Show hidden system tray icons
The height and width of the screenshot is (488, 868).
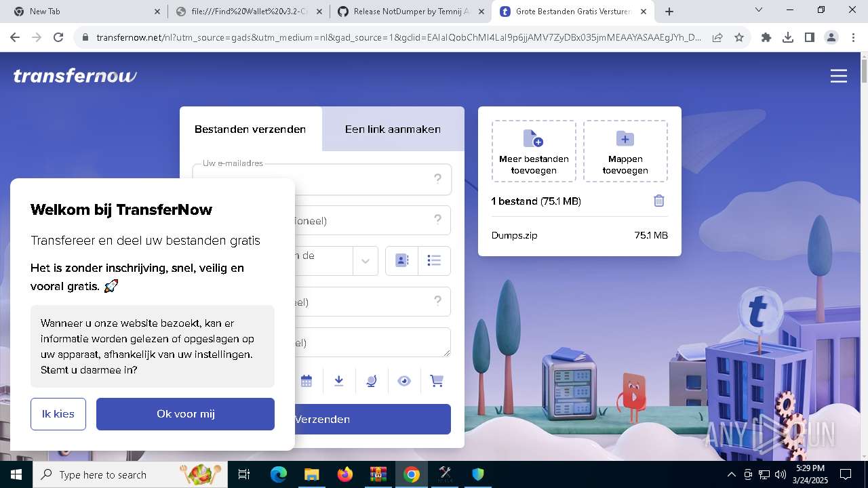[731, 474]
